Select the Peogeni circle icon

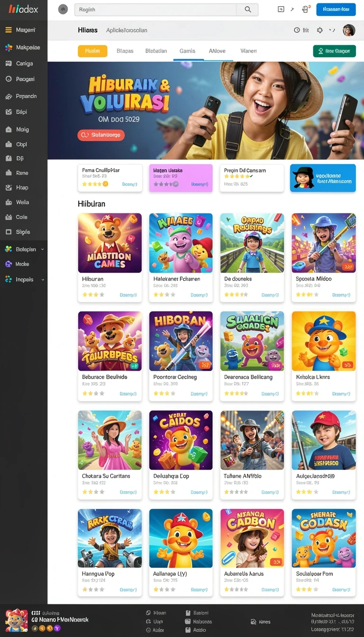pyautogui.click(x=8, y=79)
